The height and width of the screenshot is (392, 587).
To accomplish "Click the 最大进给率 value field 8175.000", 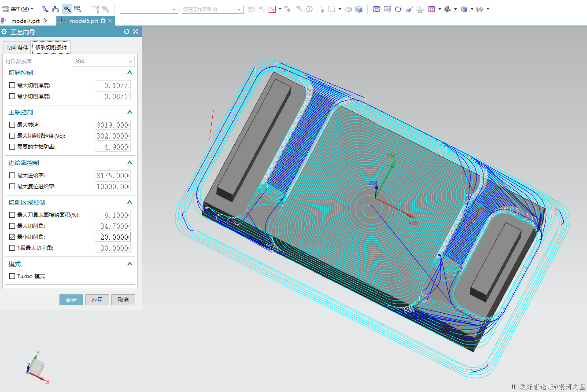I will (x=113, y=176).
